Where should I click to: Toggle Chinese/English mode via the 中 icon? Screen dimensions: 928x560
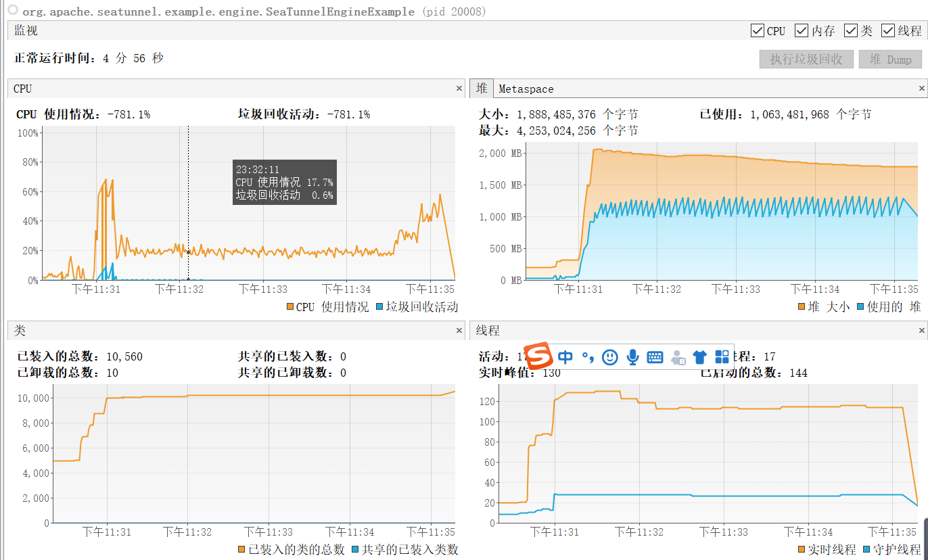(565, 357)
